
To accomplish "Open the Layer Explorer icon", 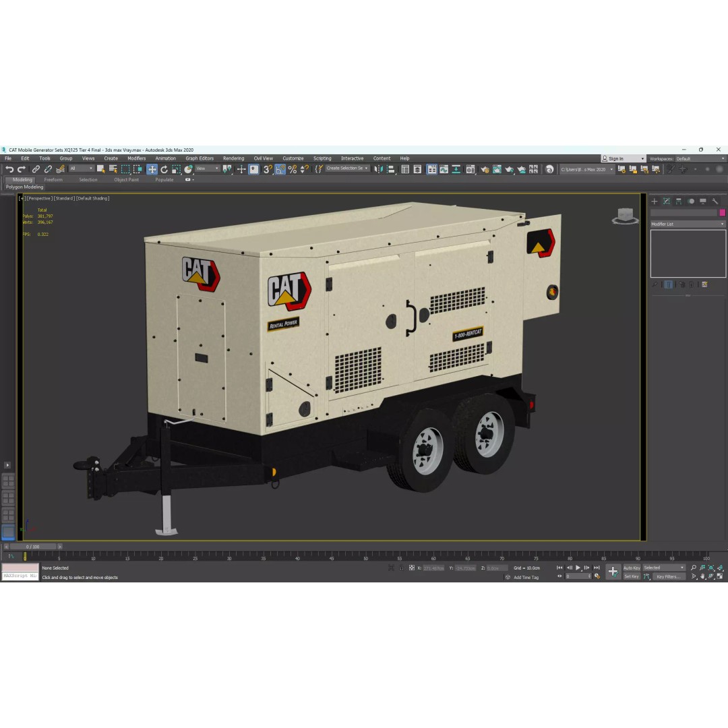I will [x=417, y=169].
